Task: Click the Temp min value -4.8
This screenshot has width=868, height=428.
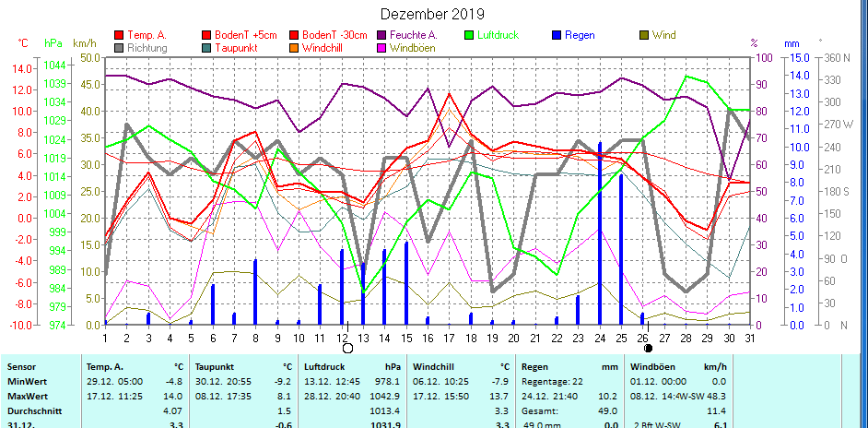Action: [174, 382]
